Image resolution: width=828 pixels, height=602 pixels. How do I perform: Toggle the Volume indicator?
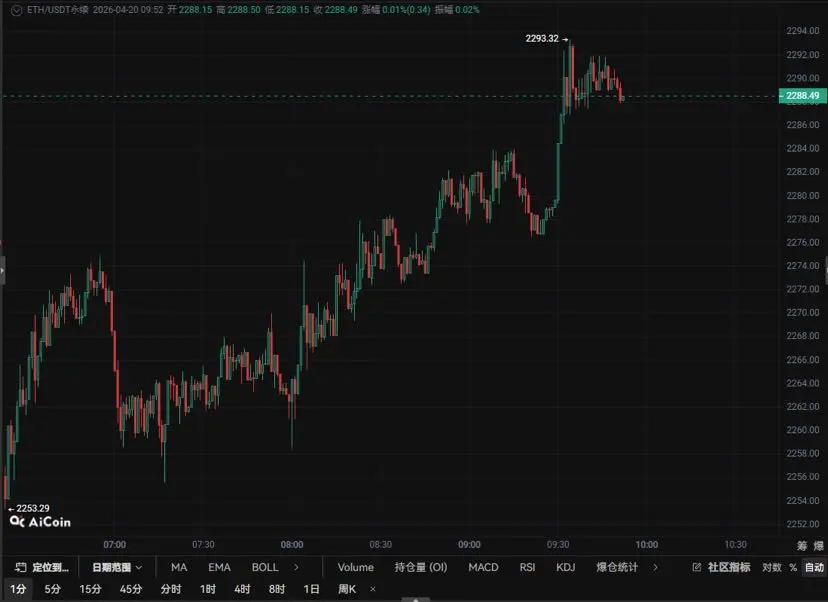pyautogui.click(x=355, y=567)
